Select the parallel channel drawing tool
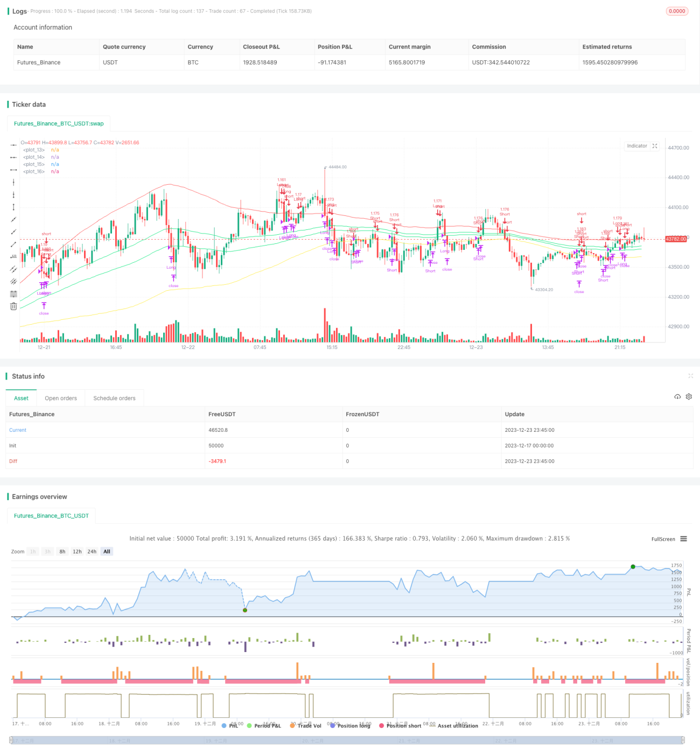Screen dimensions: 700x756 (13, 269)
